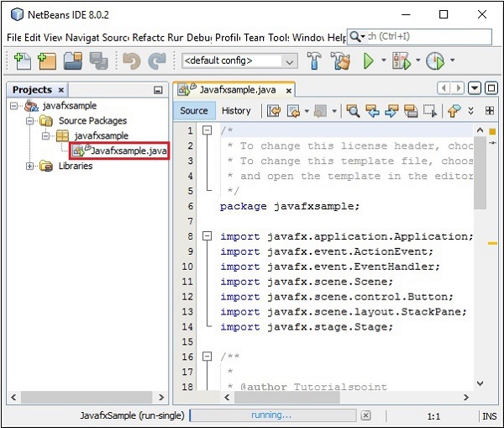Image resolution: width=504 pixels, height=428 pixels.
Task: Click the New Project toolbar icon
Action: [46, 61]
